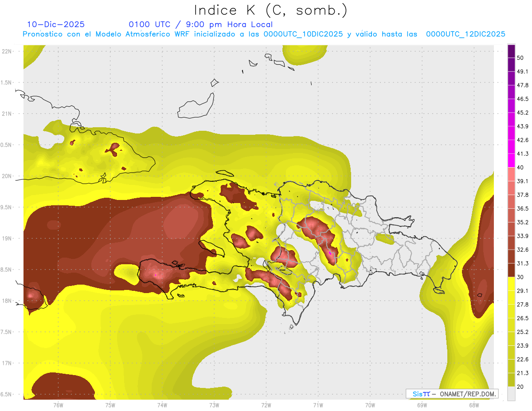The height and width of the screenshot is (411, 532).
Task: Click the '20N' latitude label
Action: click(7, 176)
